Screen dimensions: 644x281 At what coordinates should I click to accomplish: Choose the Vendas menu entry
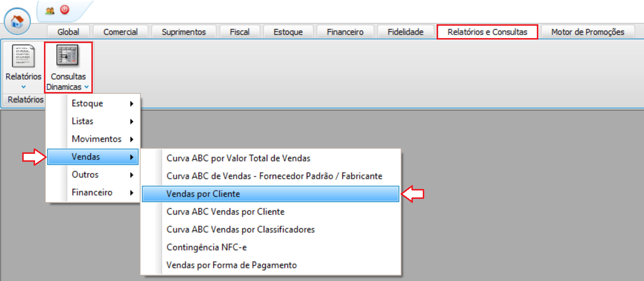(92, 157)
